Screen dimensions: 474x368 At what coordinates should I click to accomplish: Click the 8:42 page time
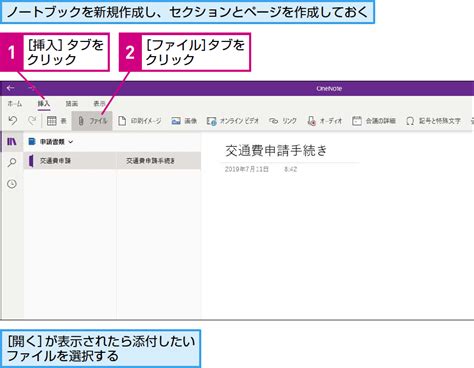290,169
